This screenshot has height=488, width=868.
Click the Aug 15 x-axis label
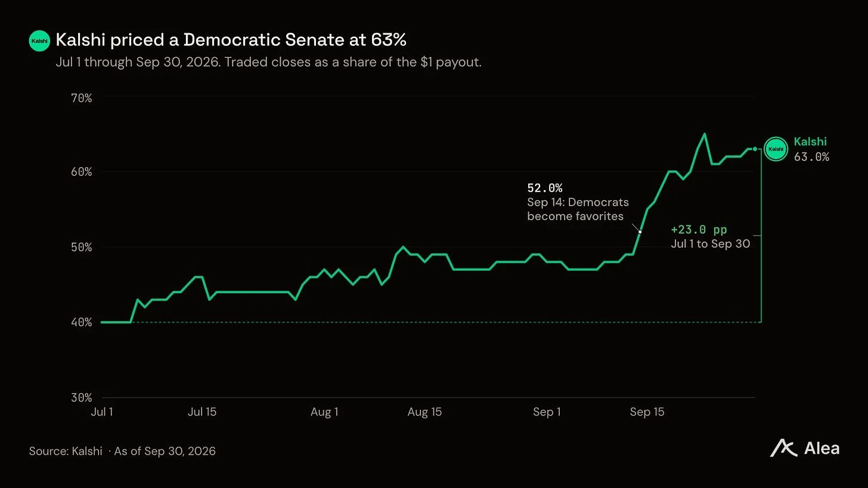[x=424, y=412]
